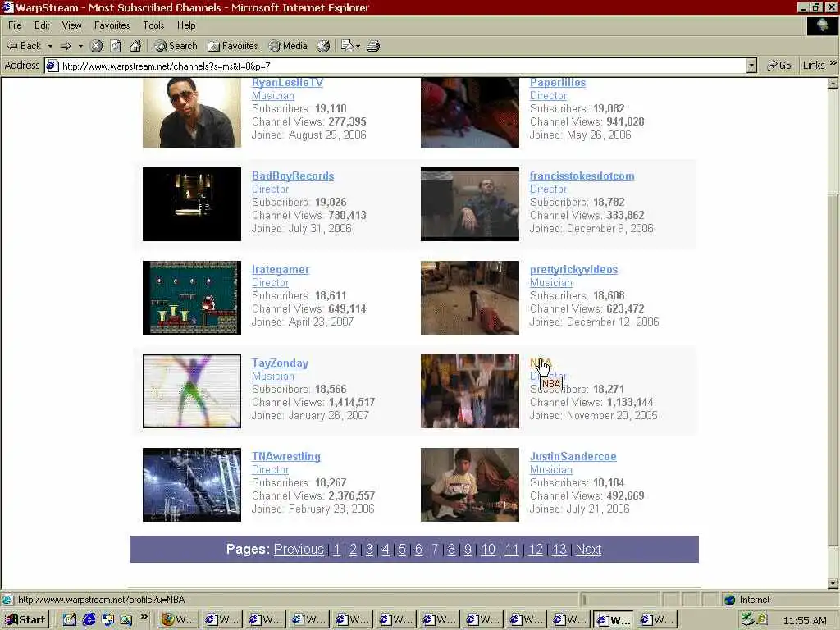Open the Mail dropdown arrow

pyautogui.click(x=358, y=46)
